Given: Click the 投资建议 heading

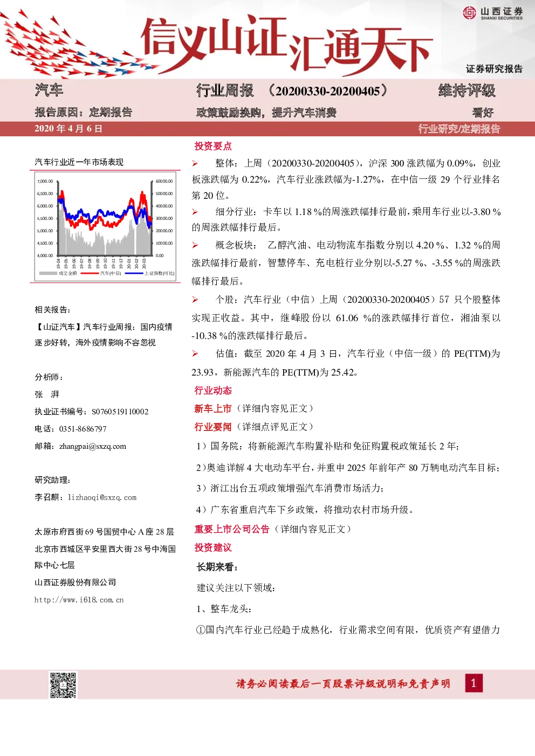Looking at the screenshot, I should coord(213,547).
